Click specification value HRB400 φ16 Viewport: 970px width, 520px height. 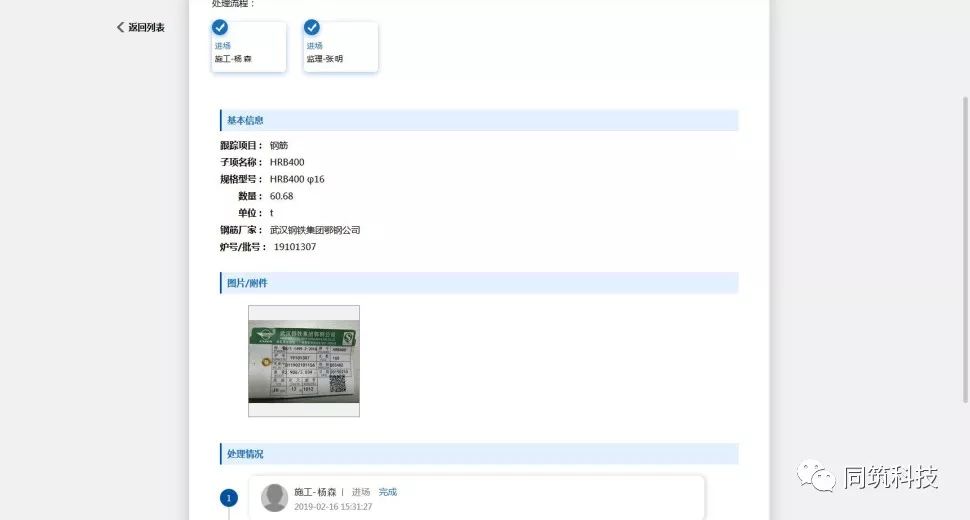pyautogui.click(x=297, y=179)
